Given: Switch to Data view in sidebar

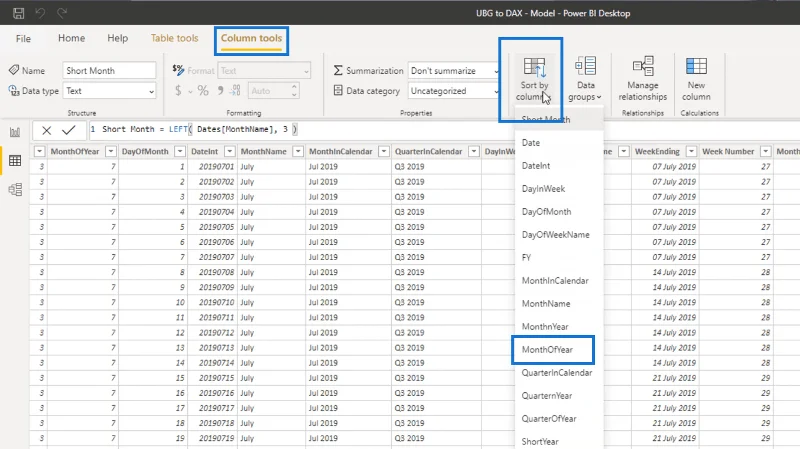Looking at the screenshot, I should tap(15, 161).
